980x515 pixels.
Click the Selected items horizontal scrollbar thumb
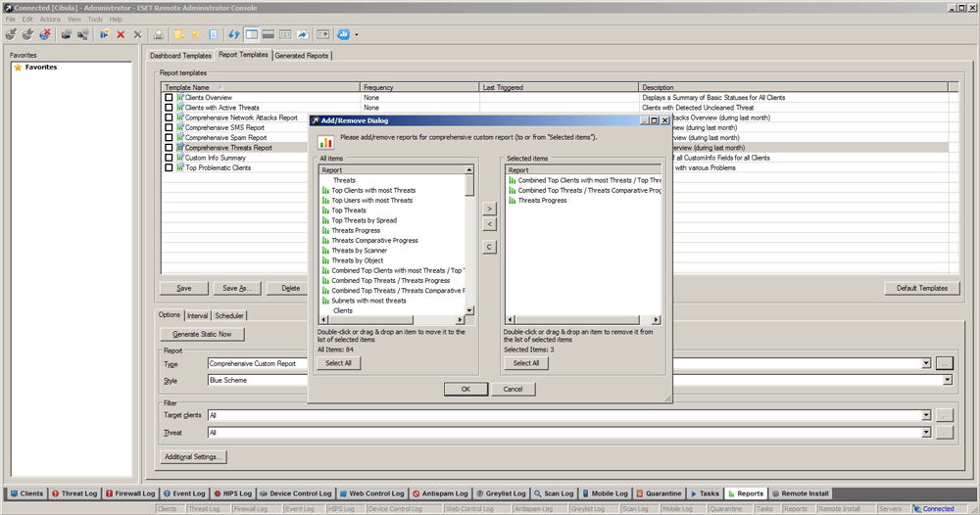[579, 319]
